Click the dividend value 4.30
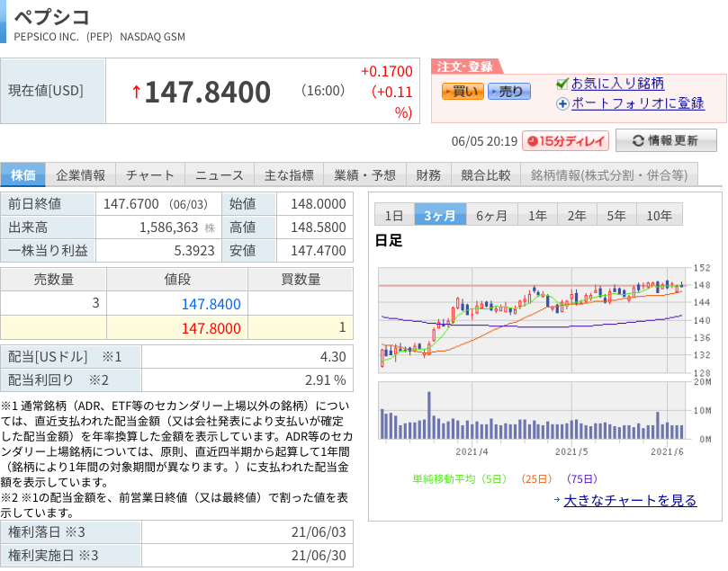The image size is (728, 571). point(333,357)
